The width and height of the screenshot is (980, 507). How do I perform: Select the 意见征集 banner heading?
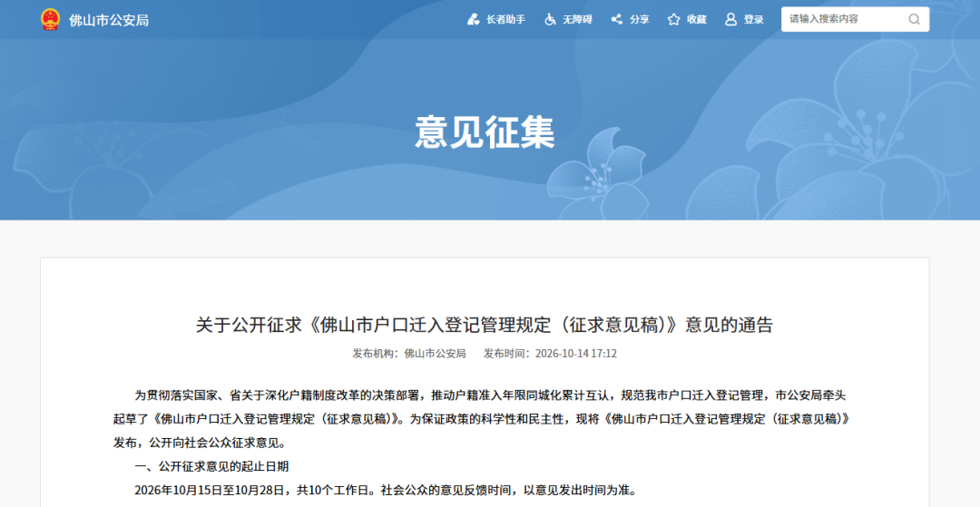tap(485, 132)
